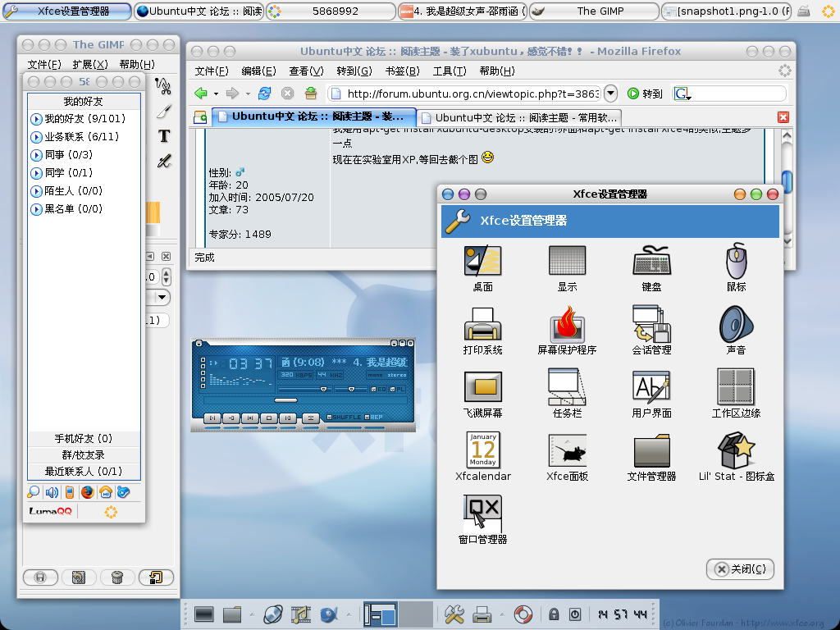Image resolution: width=840 pixels, height=630 pixels.
Task: Open music player launcher in Xfce panel
Action: coord(300,614)
